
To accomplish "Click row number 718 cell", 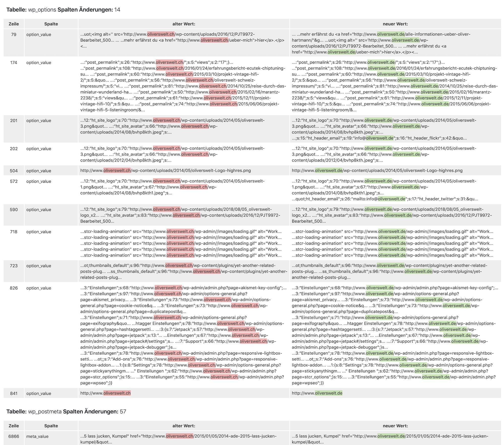I will (14, 232).
